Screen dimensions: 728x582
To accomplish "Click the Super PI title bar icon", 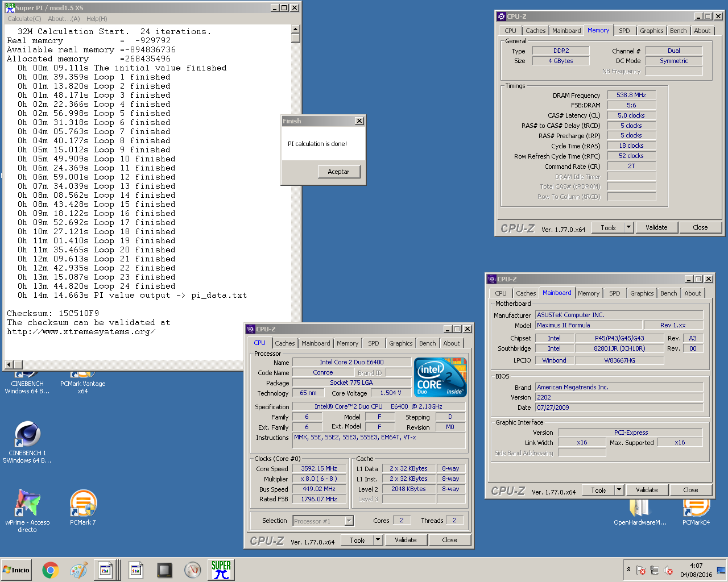I will (10, 7).
